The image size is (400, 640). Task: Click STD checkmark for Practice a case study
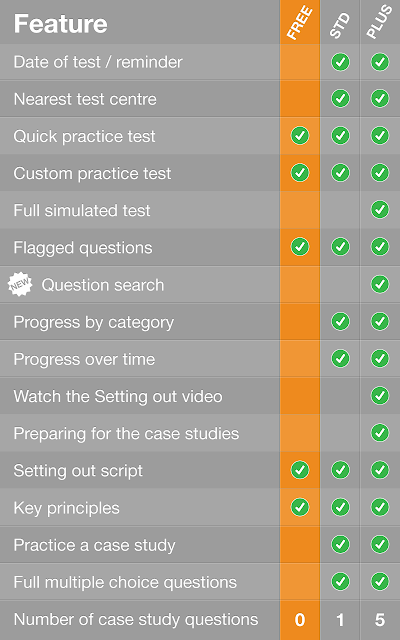point(340,544)
